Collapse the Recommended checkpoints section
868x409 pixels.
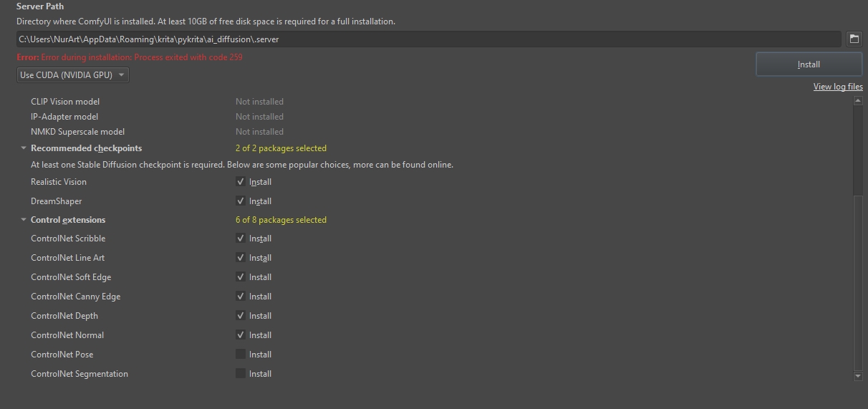click(24, 148)
